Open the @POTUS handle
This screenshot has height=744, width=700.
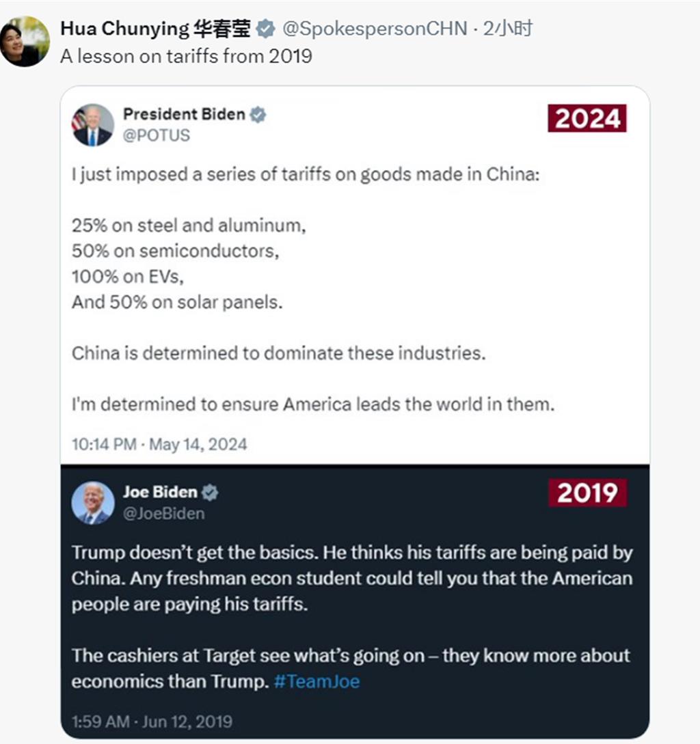click(156, 135)
